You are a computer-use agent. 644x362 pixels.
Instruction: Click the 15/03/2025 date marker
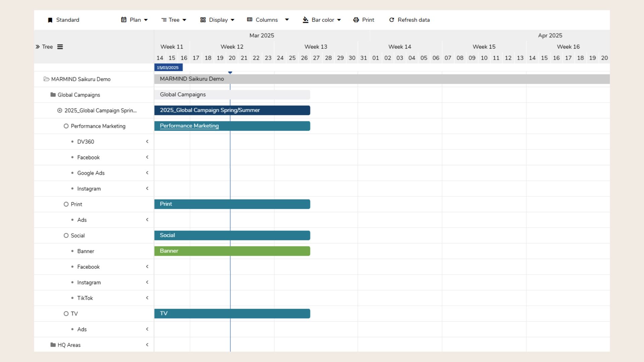[168, 67]
